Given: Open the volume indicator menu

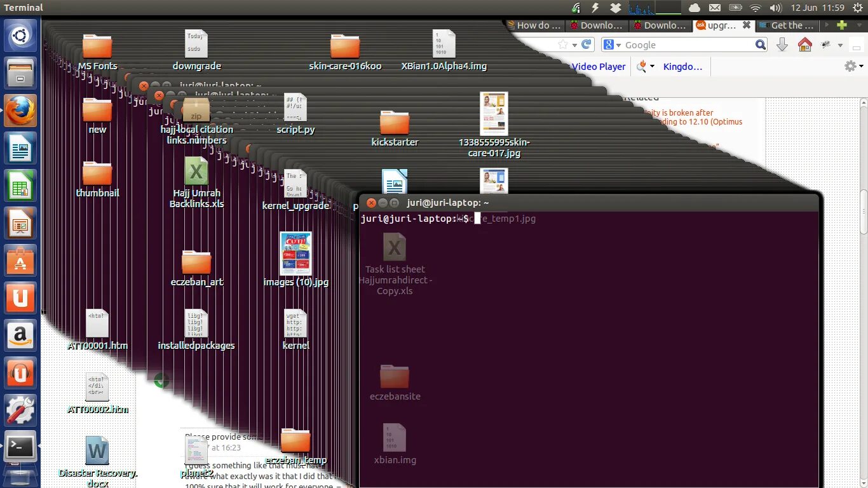Looking at the screenshot, I should click(775, 8).
